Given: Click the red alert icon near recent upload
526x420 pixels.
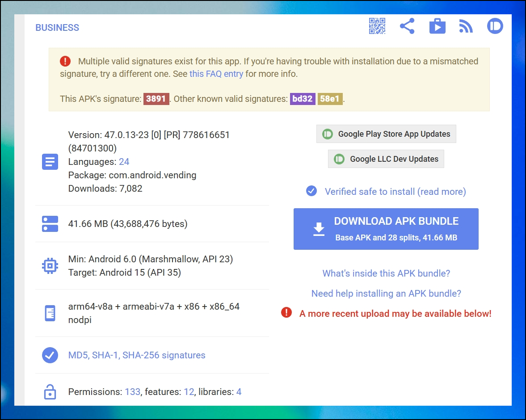Looking at the screenshot, I should click(x=286, y=312).
